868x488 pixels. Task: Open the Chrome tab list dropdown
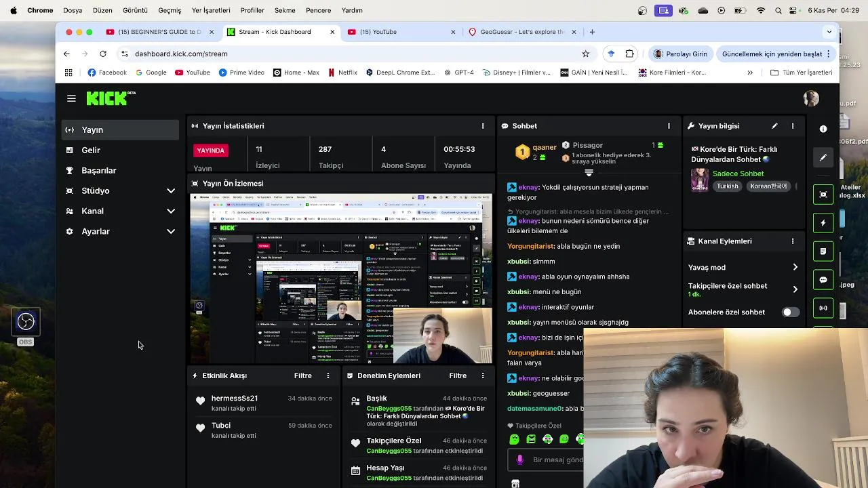(x=829, y=32)
